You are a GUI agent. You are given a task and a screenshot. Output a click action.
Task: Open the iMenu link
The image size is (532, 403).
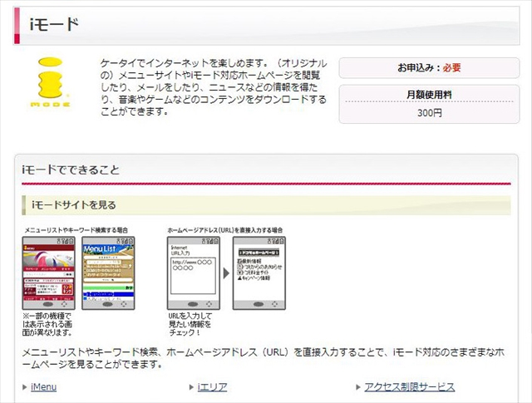point(43,387)
